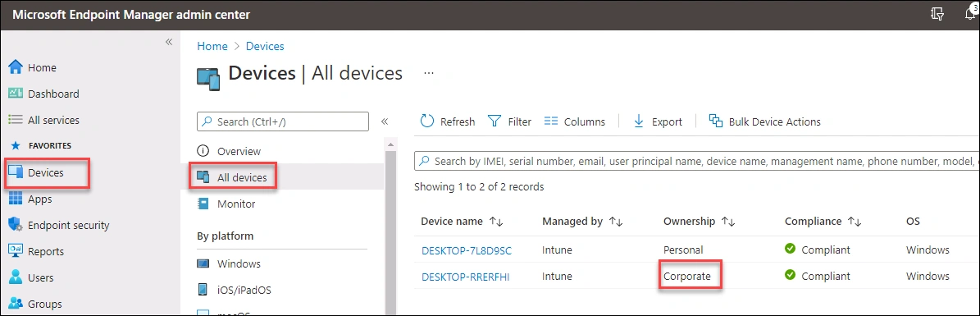The height and width of the screenshot is (316, 980).
Task: Focus the Search (Ctrl+/) box
Action: [x=282, y=122]
